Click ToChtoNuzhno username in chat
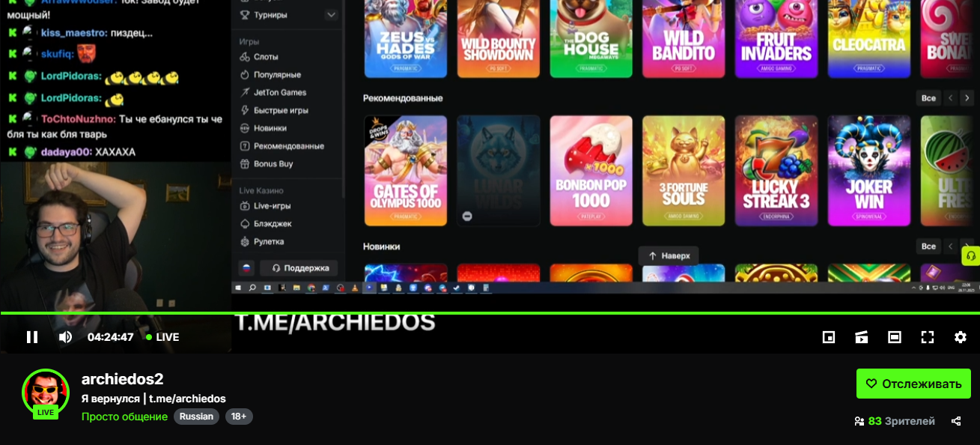Viewport: 980px width, 445px height. (78, 119)
